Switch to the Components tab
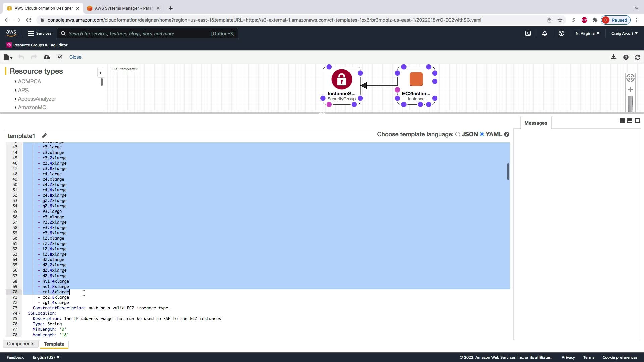Viewport: 644px width, 362px height. click(x=20, y=344)
